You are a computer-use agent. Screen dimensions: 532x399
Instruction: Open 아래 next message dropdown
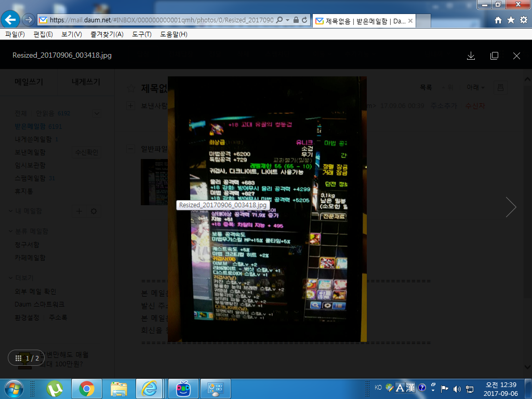(475, 87)
